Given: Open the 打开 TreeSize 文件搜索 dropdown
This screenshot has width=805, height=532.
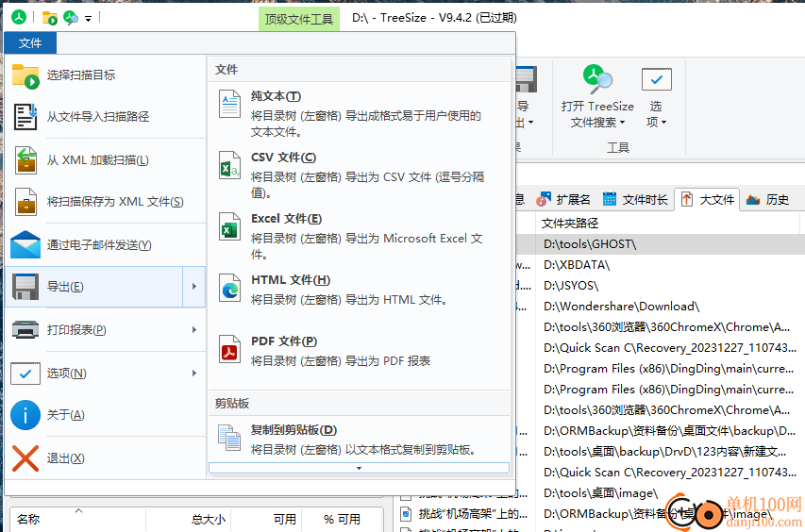Looking at the screenshot, I should click(x=597, y=114).
